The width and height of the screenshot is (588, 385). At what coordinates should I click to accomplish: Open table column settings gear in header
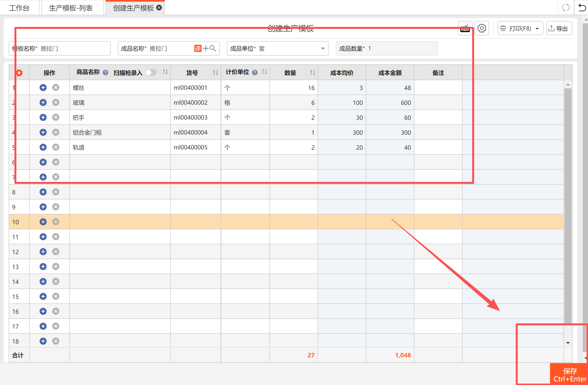click(x=19, y=73)
